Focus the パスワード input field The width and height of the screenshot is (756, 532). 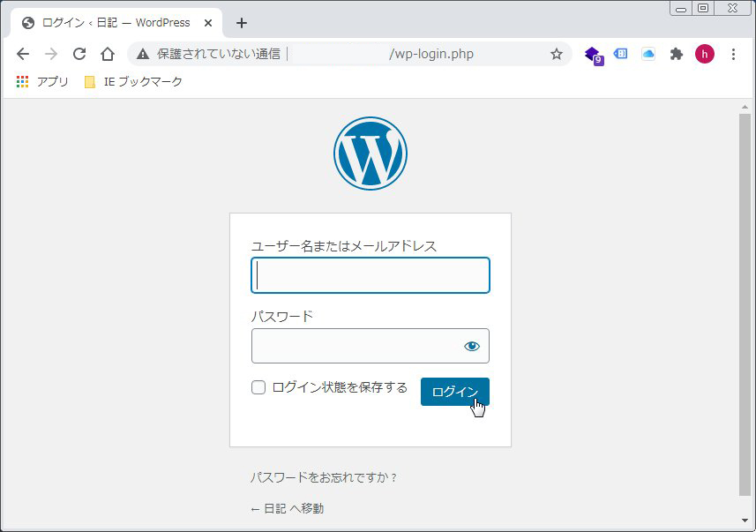(371, 346)
